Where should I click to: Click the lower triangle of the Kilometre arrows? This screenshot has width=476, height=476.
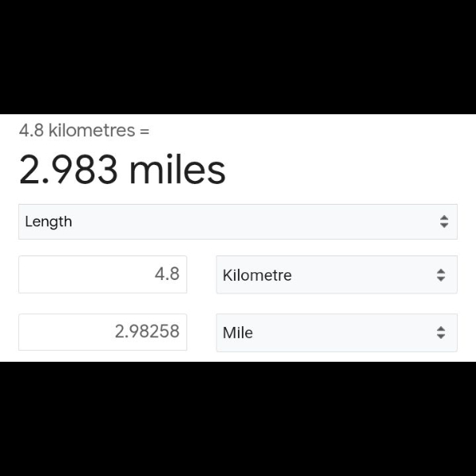pyautogui.click(x=441, y=279)
